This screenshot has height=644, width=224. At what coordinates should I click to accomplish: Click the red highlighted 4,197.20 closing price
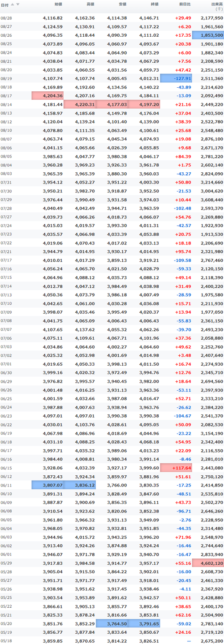(144, 104)
